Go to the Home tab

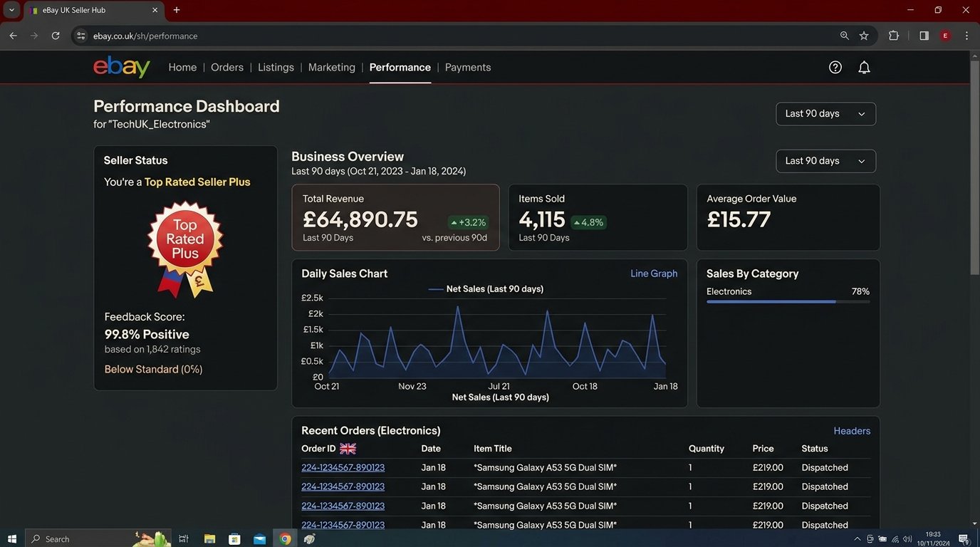pyautogui.click(x=182, y=67)
